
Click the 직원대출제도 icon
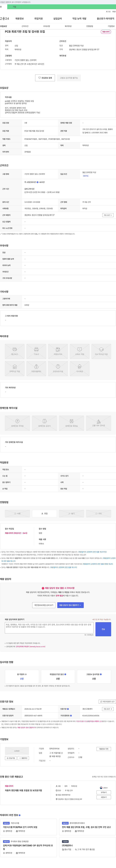pos(36,366)
